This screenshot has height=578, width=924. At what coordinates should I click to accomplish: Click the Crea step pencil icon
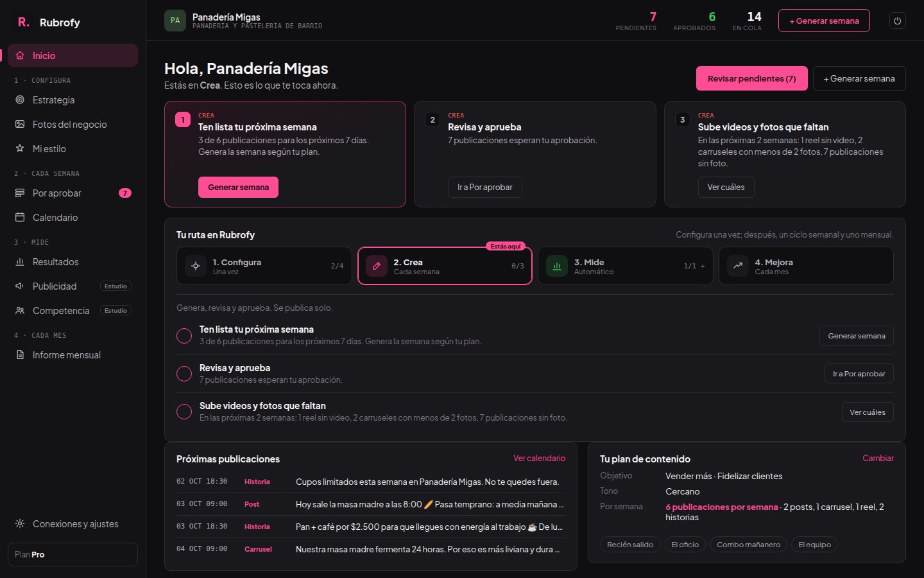377,266
